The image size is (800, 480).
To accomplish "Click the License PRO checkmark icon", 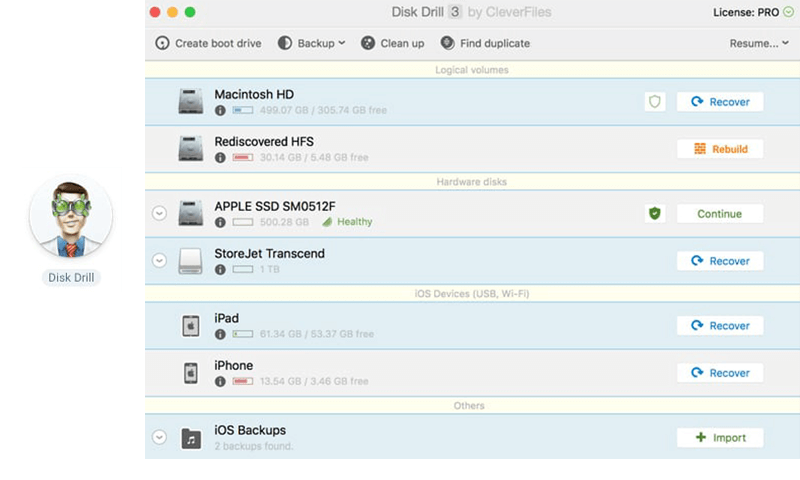I will tap(788, 12).
